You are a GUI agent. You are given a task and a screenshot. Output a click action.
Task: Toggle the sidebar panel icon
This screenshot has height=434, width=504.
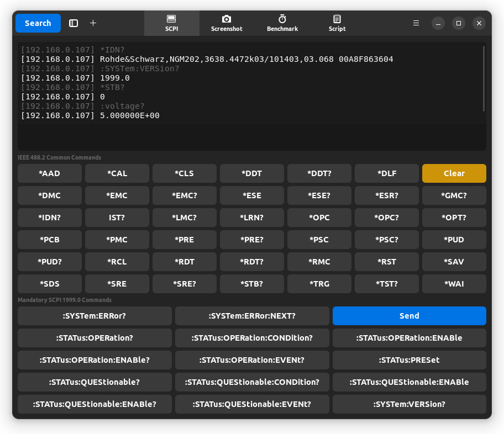tap(73, 23)
